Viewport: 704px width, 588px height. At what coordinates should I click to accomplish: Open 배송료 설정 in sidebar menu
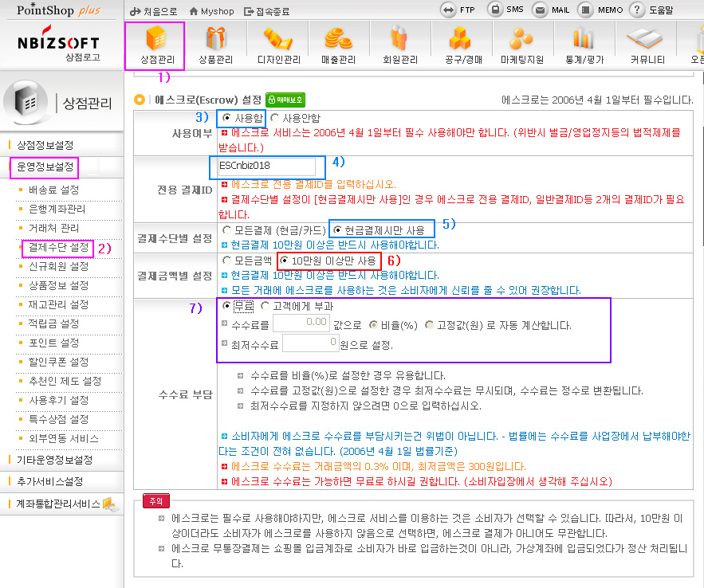[x=53, y=190]
